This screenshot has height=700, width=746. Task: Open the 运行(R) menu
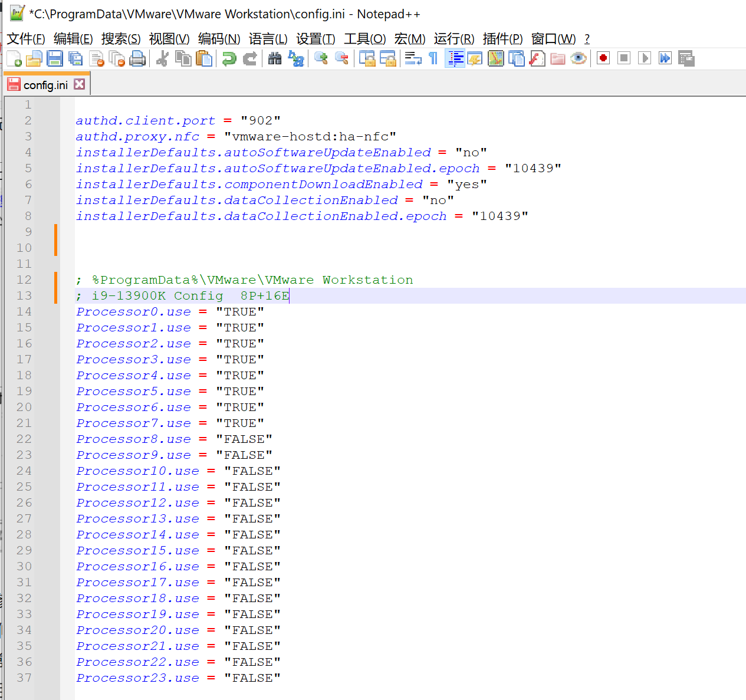454,39
